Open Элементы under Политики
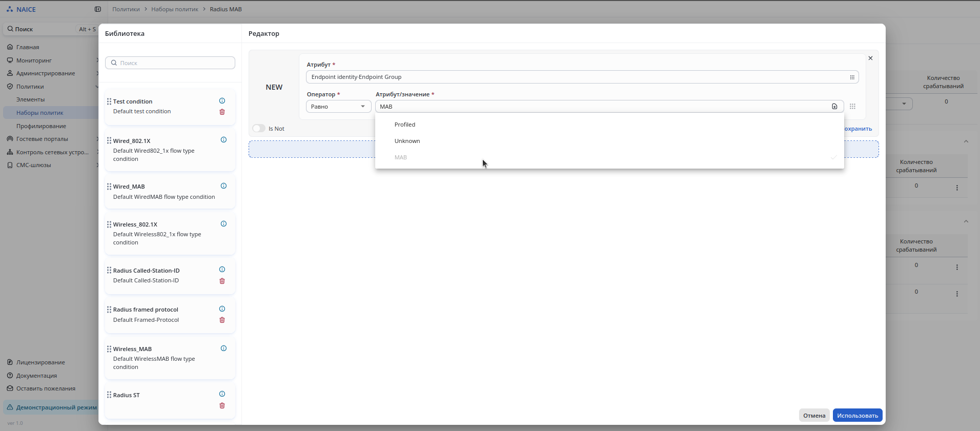 pos(30,99)
